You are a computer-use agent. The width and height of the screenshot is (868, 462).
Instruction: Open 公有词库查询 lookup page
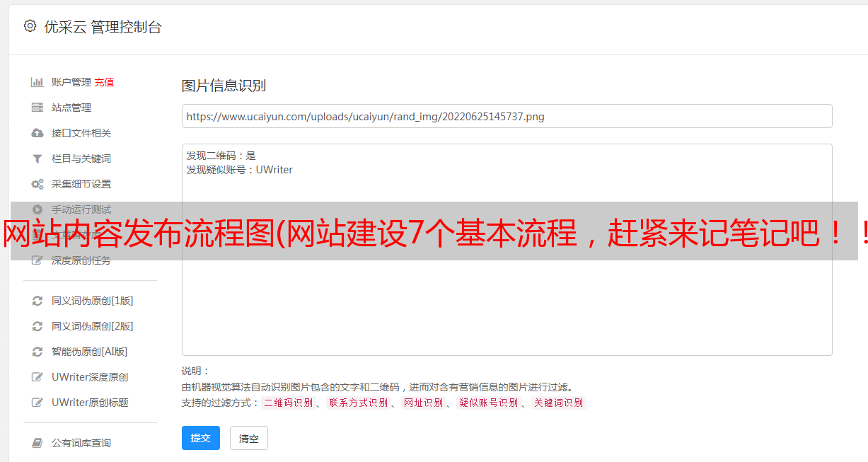(81, 443)
